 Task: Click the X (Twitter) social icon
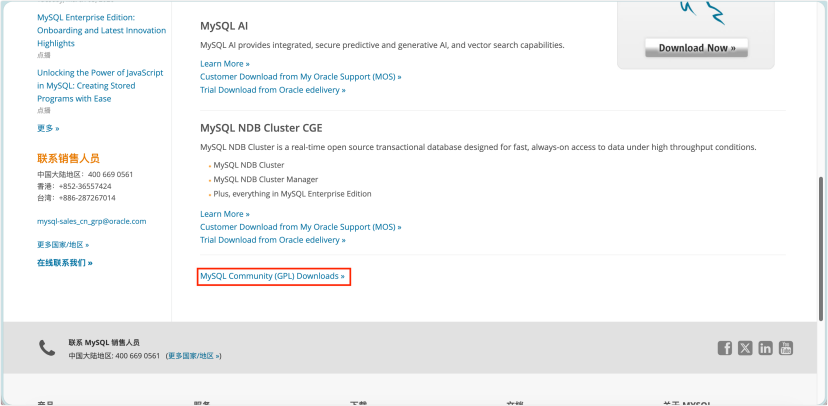(x=745, y=348)
